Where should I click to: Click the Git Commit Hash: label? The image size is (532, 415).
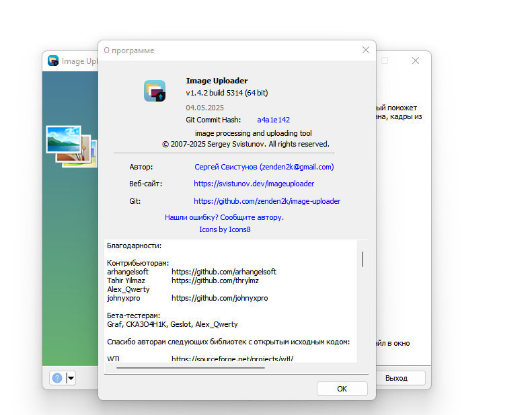point(213,120)
